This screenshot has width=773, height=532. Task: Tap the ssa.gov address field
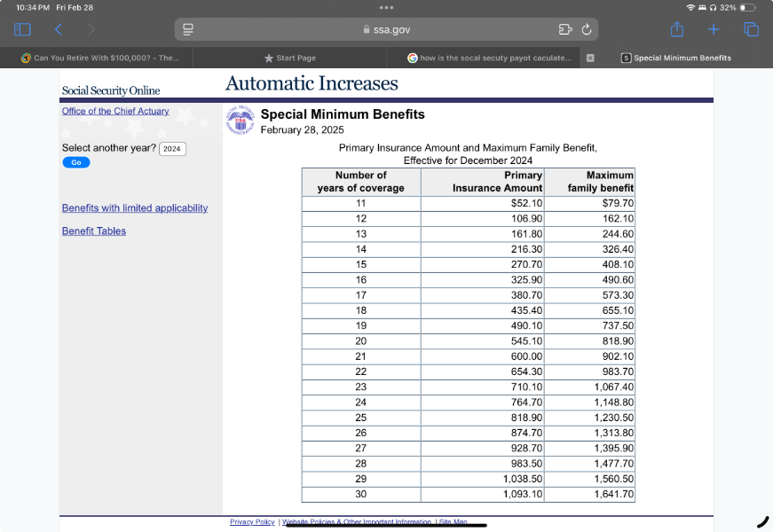(x=387, y=29)
